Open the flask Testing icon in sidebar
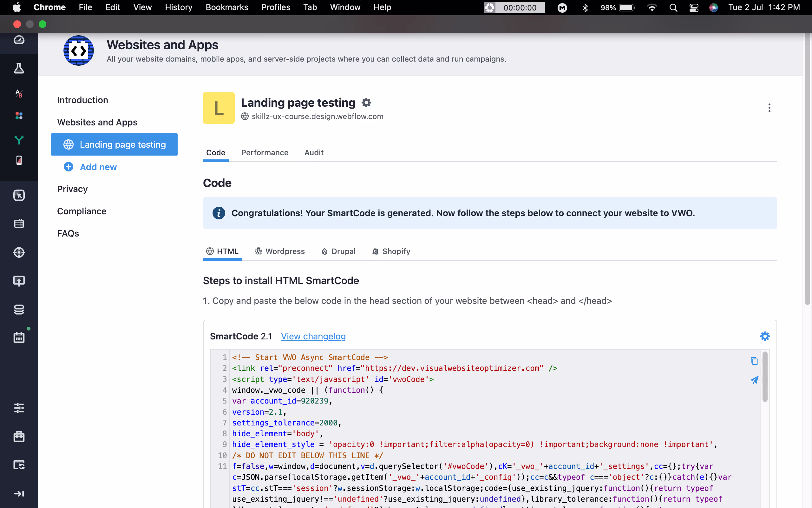This screenshot has height=508, width=812. [x=19, y=68]
